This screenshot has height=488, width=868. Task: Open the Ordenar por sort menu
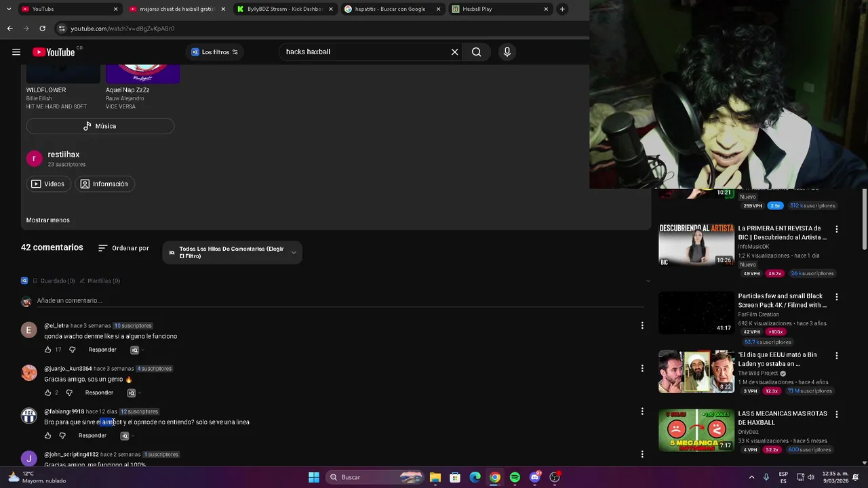(x=123, y=248)
